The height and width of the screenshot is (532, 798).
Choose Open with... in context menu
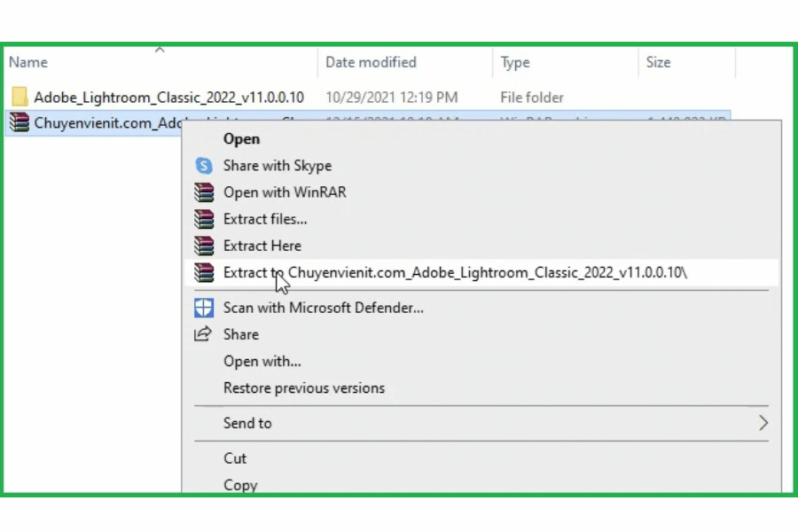point(262,361)
